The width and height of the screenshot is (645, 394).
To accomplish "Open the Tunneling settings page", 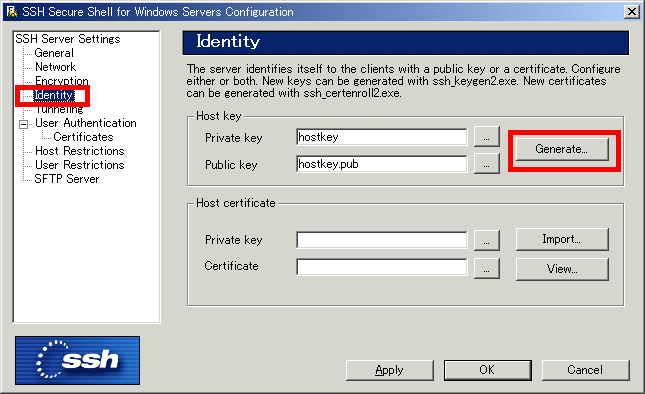I will (59, 109).
